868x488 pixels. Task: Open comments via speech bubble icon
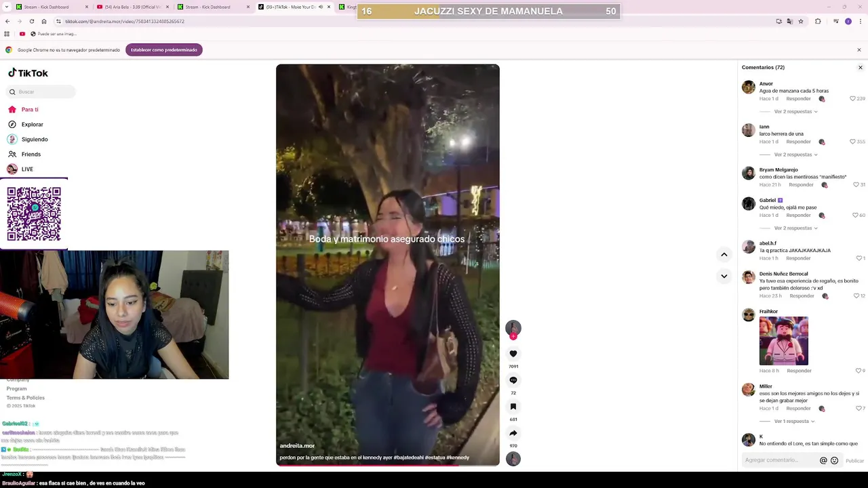pyautogui.click(x=513, y=380)
